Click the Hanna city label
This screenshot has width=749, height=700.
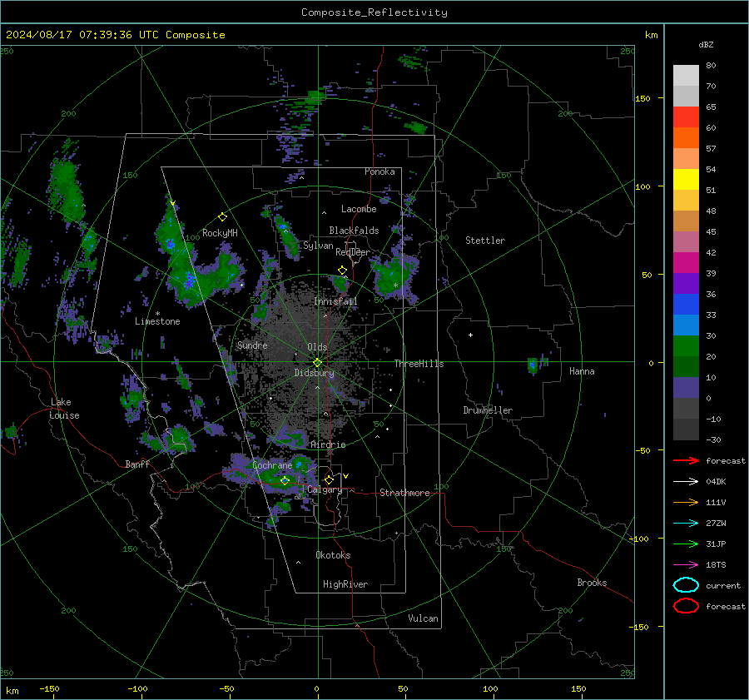point(582,371)
